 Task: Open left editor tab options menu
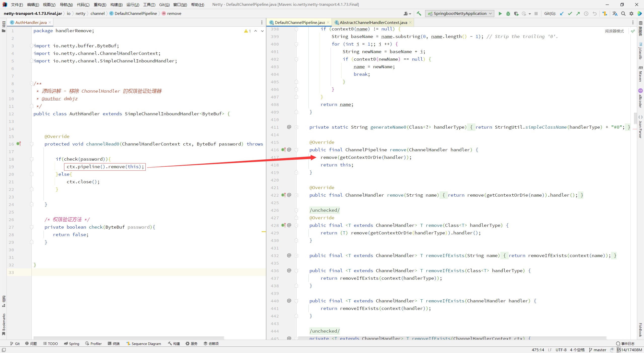click(262, 22)
